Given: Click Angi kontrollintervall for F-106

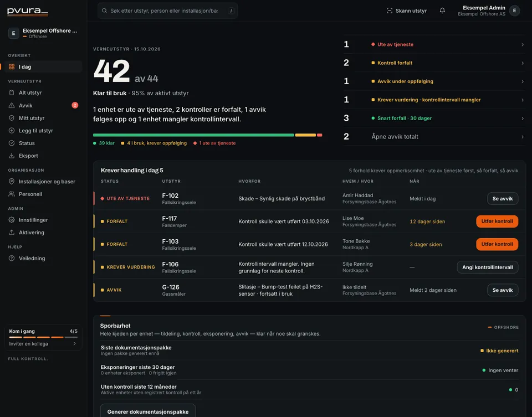Looking at the screenshot, I should tap(488, 267).
